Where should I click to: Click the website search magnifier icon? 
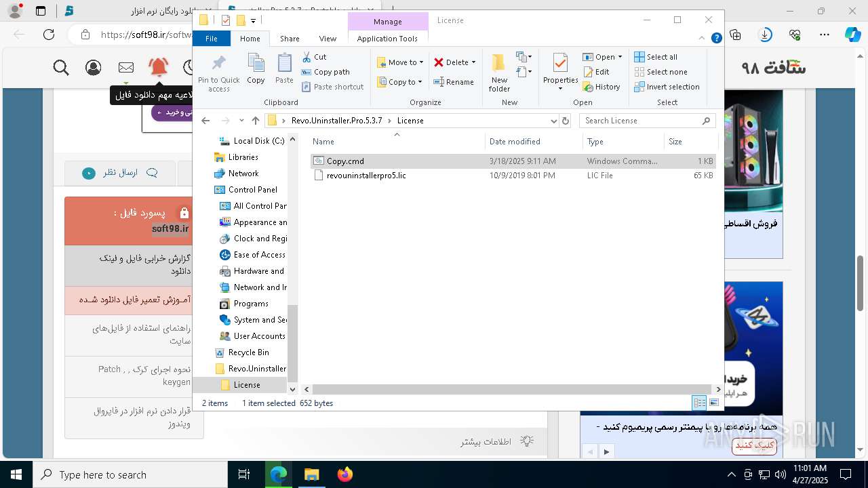point(61,67)
